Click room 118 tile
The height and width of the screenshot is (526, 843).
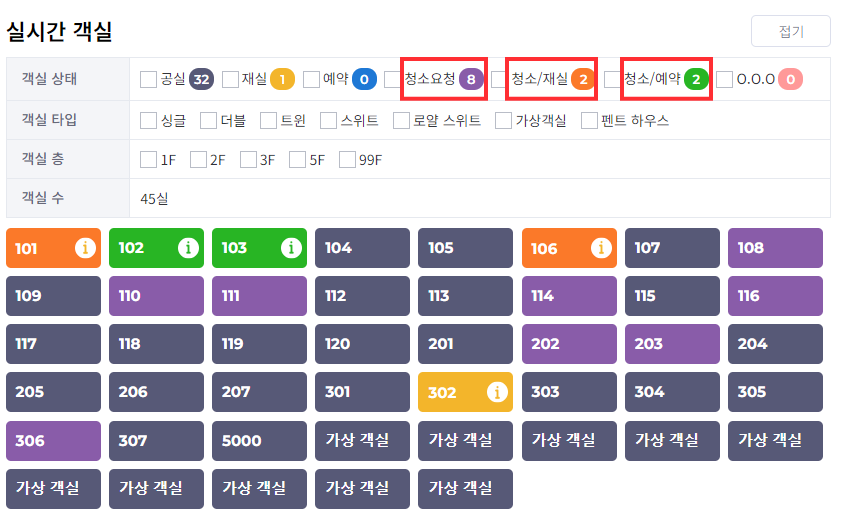pos(156,344)
